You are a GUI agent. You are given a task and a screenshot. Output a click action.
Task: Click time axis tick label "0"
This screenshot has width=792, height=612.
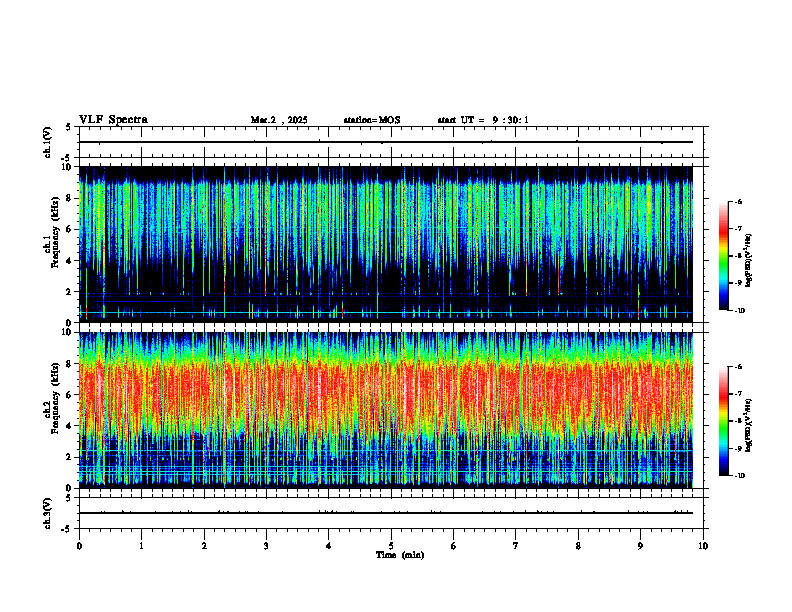click(x=79, y=546)
